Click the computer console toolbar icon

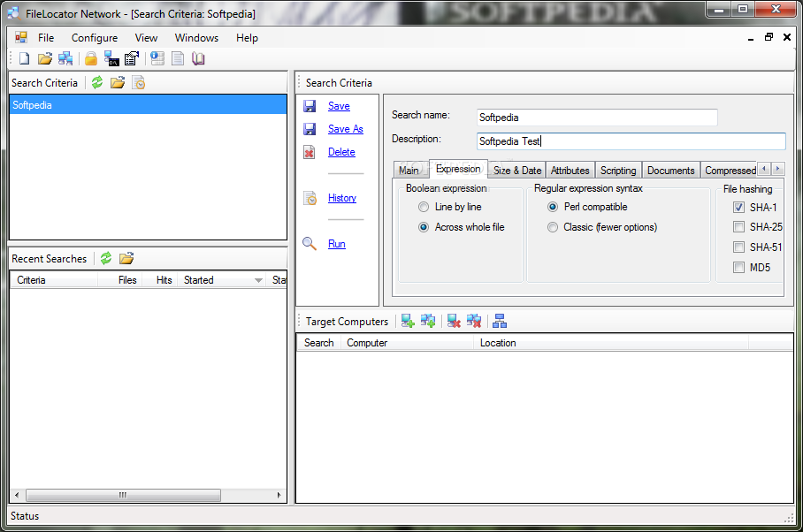111,59
